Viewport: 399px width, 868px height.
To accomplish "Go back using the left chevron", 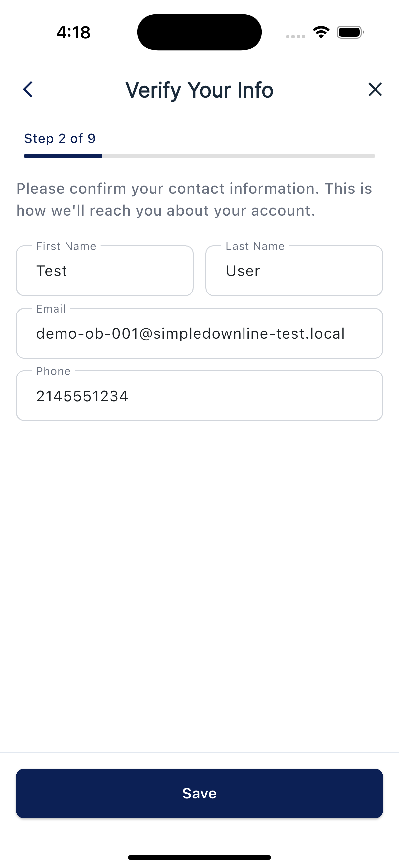I will [x=28, y=90].
